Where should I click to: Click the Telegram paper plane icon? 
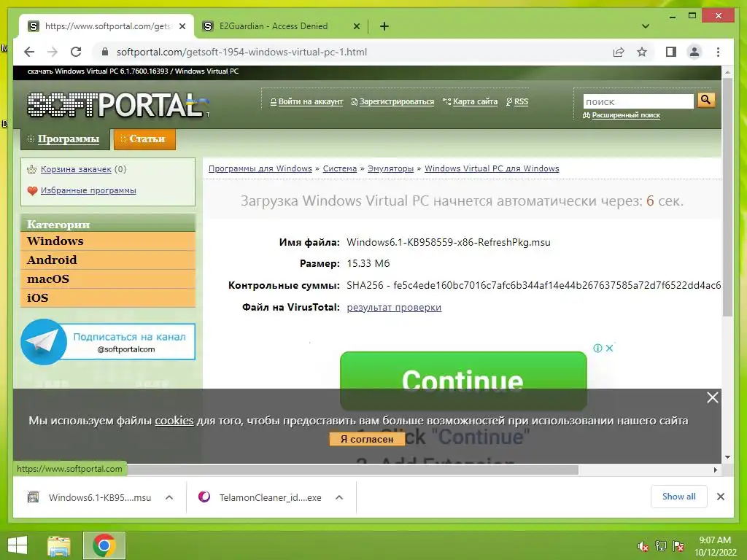pyautogui.click(x=43, y=342)
